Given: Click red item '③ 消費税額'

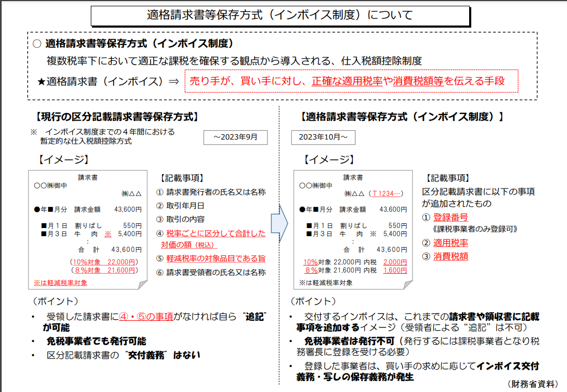Looking at the screenshot, I should pos(445,256).
